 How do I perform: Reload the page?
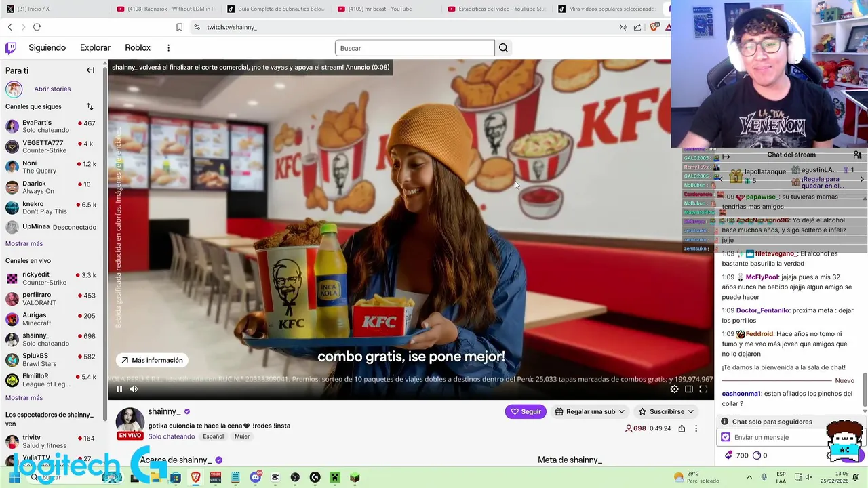(37, 27)
